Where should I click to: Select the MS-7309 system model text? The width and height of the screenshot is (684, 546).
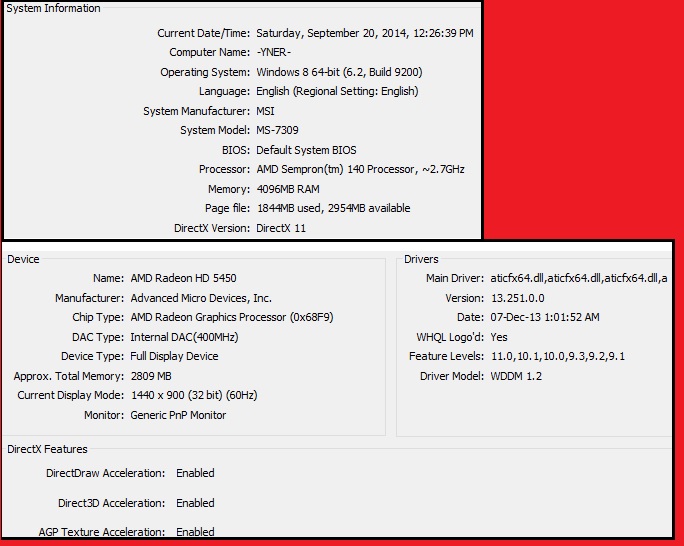277,130
